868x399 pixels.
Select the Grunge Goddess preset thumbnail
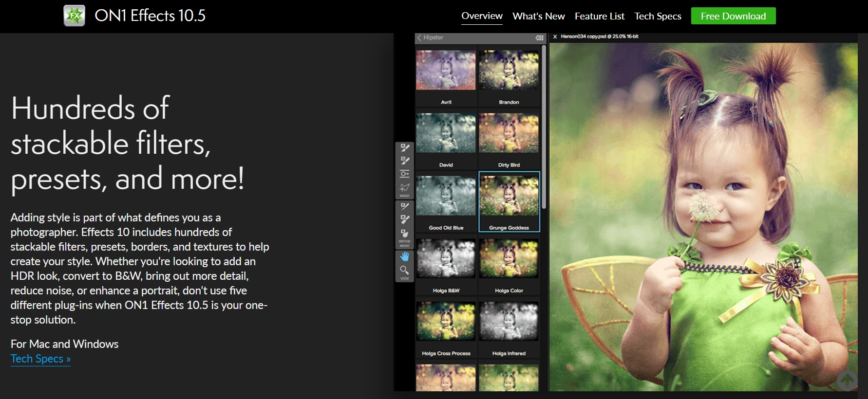(509, 196)
